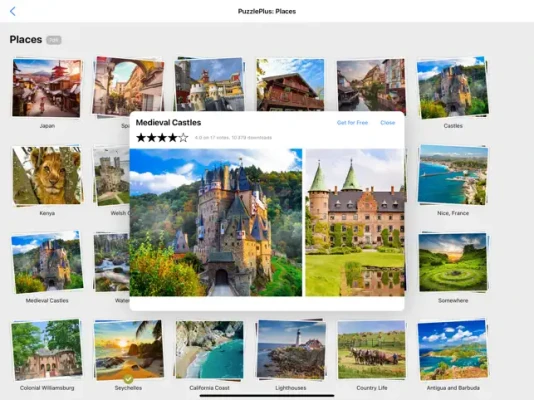Image resolution: width=534 pixels, height=400 pixels.
Task: Open Antigua and Barbuda pack
Action: pos(453,350)
